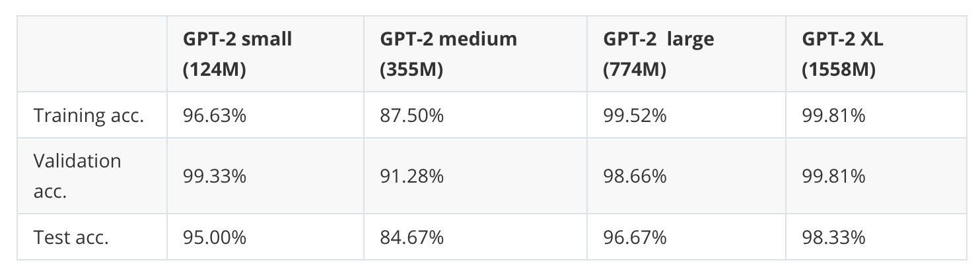Click the 98.66% cell for GPT-2 large

635,176
